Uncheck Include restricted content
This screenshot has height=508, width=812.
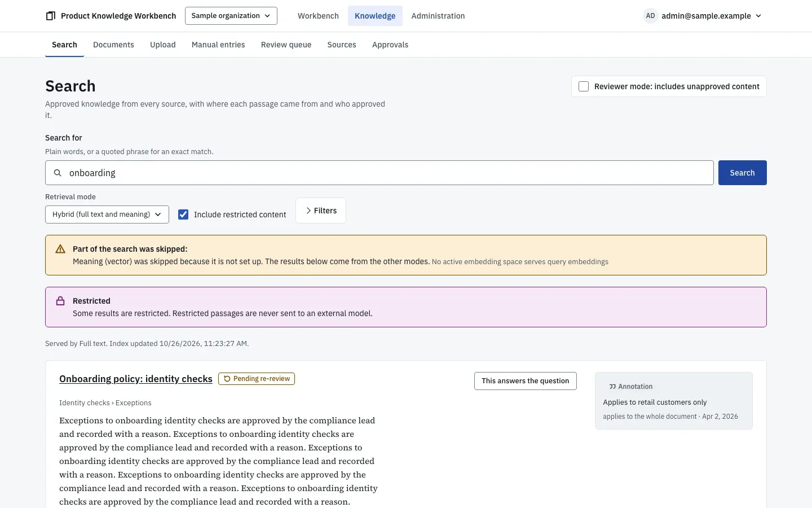coord(183,214)
